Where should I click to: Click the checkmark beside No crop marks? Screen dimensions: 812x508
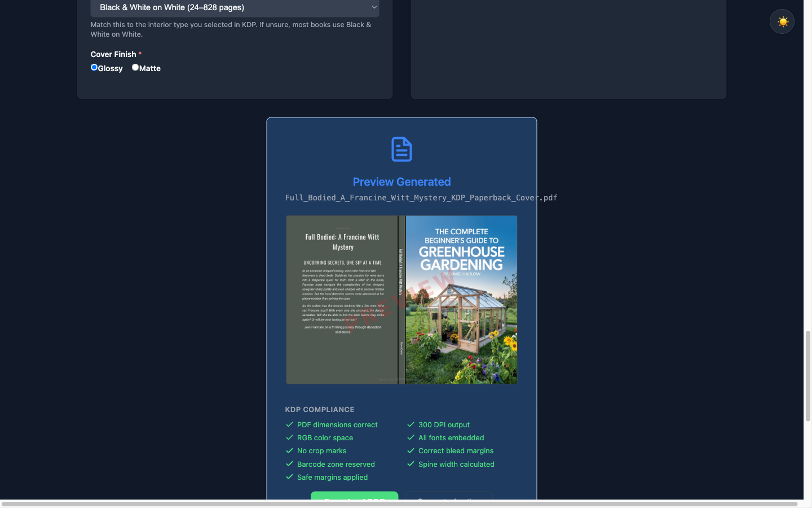pos(289,450)
